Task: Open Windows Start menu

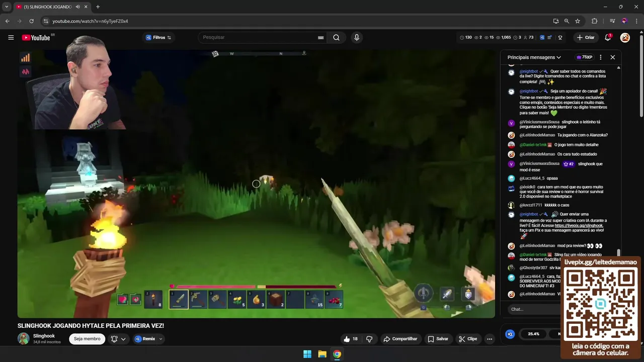Action: 307,354
